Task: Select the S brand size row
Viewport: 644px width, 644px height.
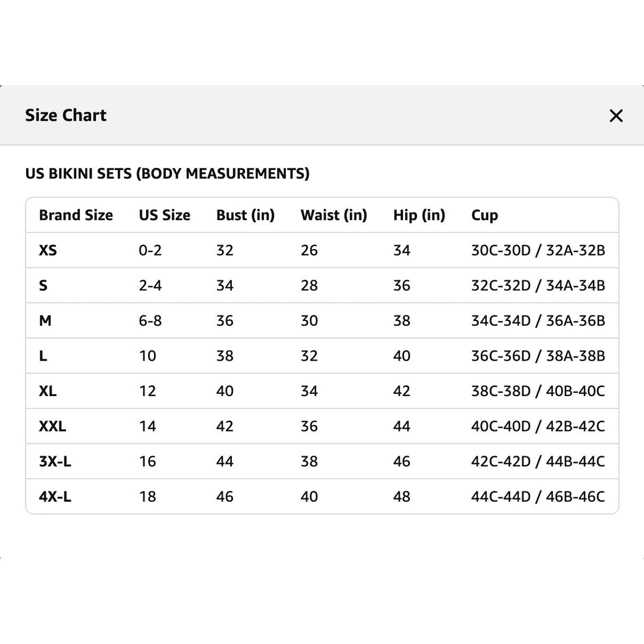Action: click(322, 286)
